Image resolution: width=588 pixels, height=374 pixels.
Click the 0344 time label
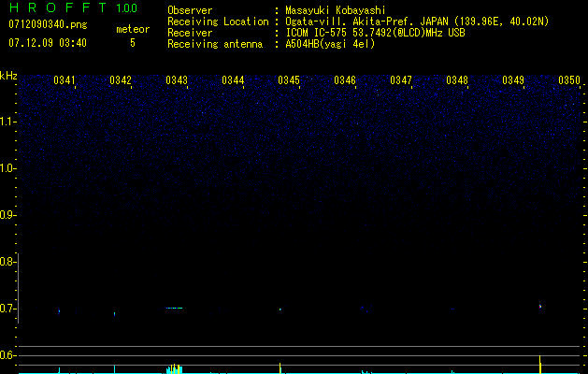(233, 80)
